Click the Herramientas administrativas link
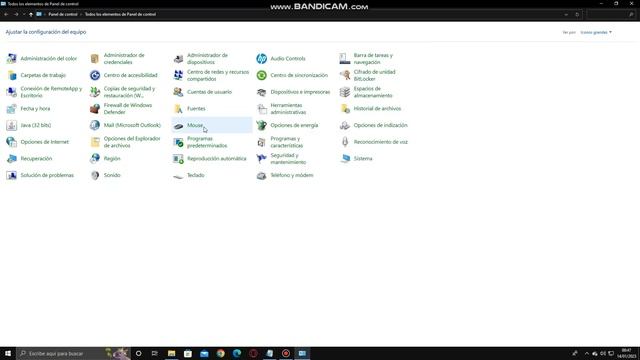Screen dimensions: 640x360 pyautogui.click(x=288, y=109)
